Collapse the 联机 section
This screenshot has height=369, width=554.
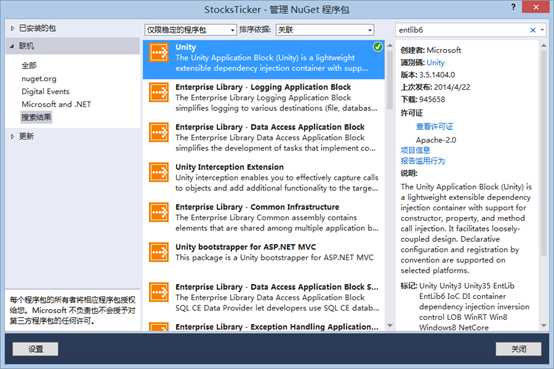12,46
